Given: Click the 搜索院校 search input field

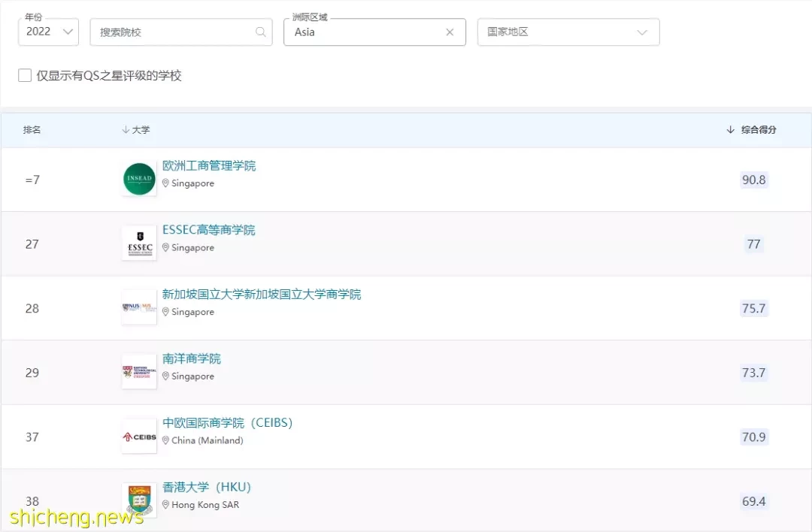Looking at the screenshot, I should click(x=180, y=32).
